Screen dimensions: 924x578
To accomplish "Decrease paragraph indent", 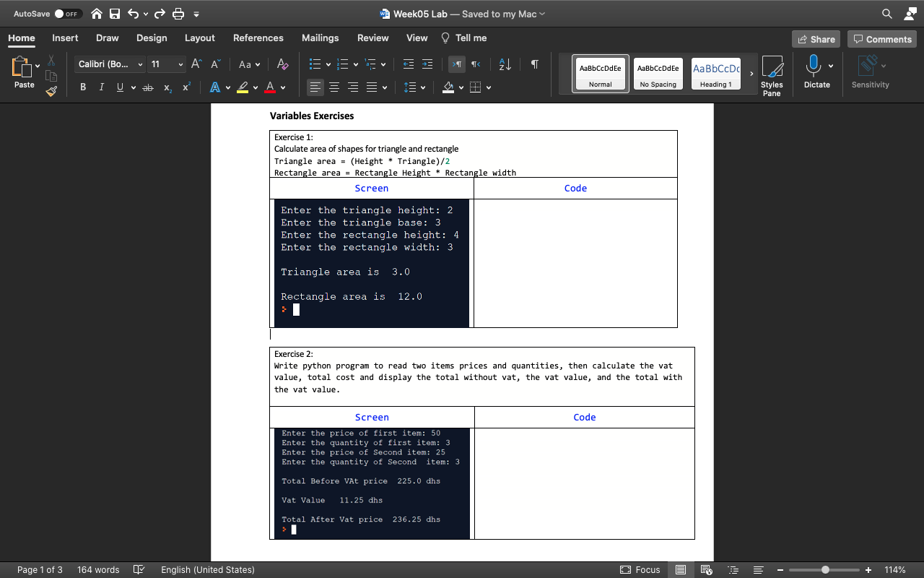I will point(409,64).
